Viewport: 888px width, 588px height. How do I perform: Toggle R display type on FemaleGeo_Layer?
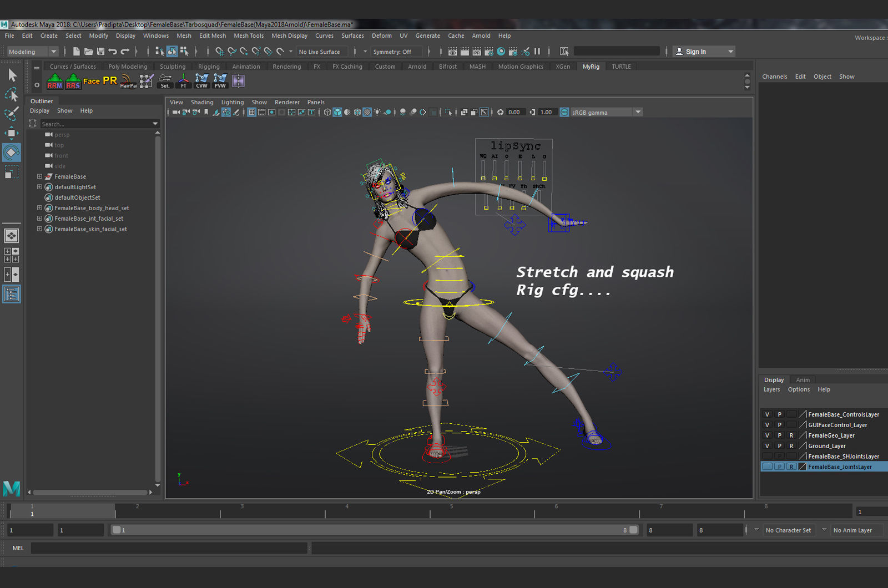791,435
